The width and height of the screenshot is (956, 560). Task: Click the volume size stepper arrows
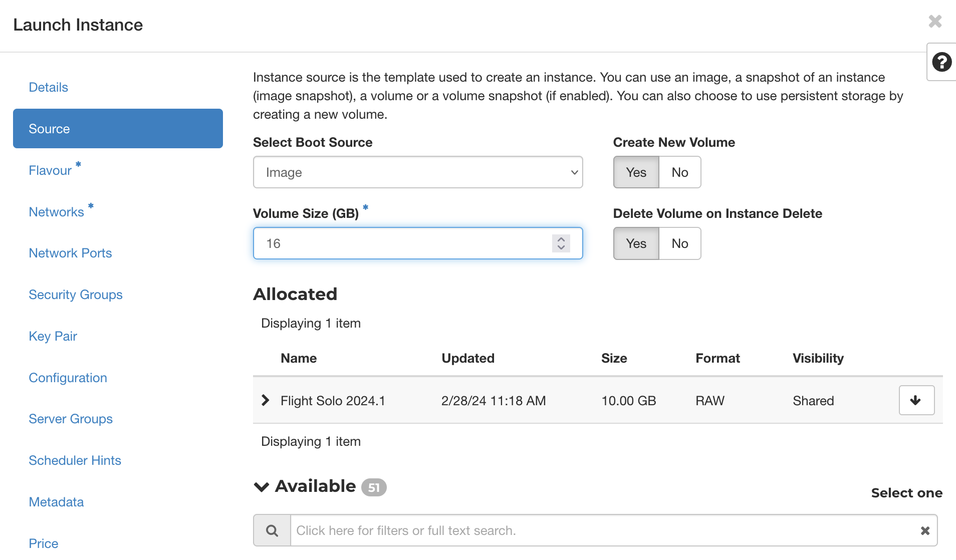coord(561,243)
